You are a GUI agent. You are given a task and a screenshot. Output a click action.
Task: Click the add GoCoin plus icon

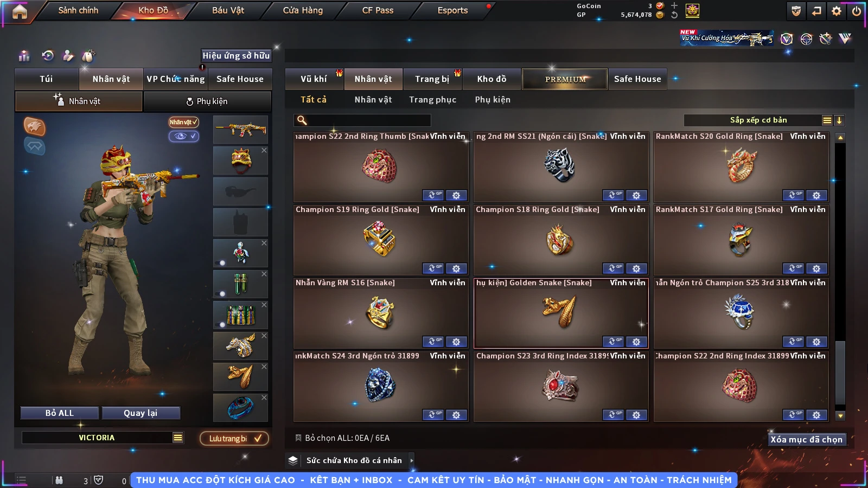point(674,5)
